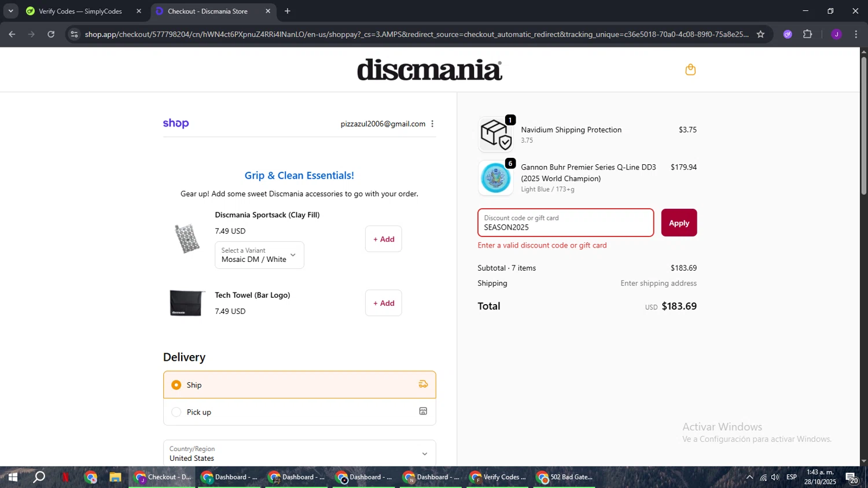Screen dimensions: 868x488
Task: Close the Checkout Discmania Store tab
Action: point(267,11)
